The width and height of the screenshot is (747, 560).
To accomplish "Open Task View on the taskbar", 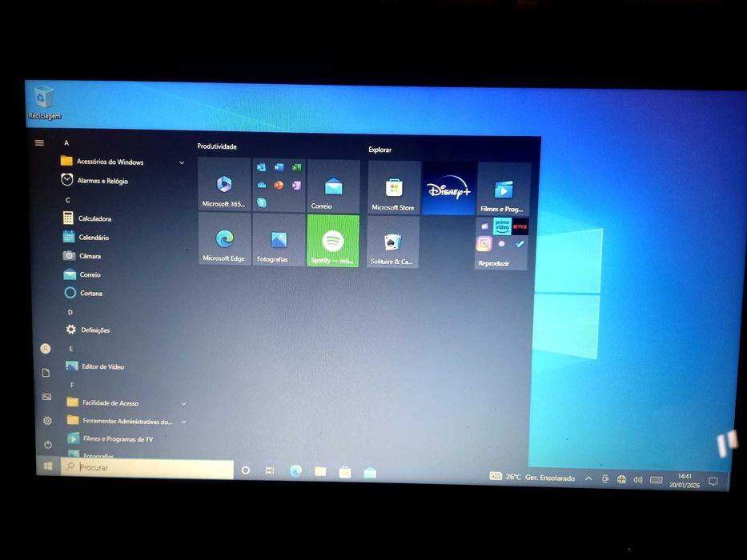I will (270, 471).
